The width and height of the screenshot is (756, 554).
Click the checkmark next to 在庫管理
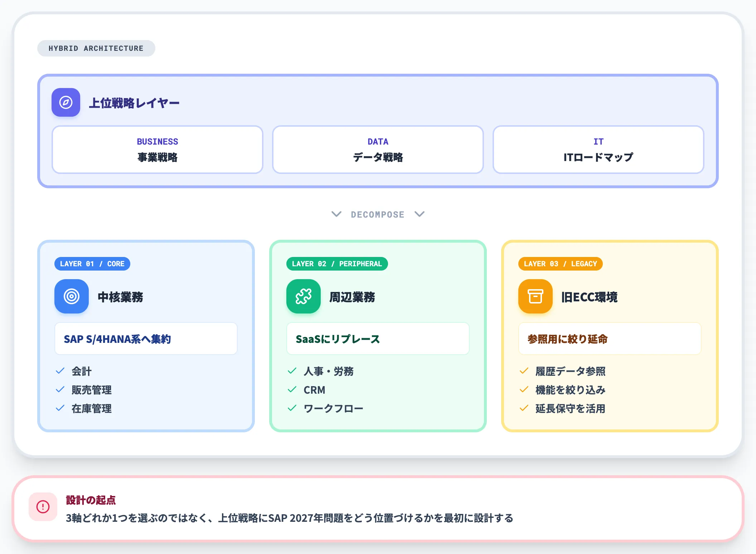[x=60, y=408]
